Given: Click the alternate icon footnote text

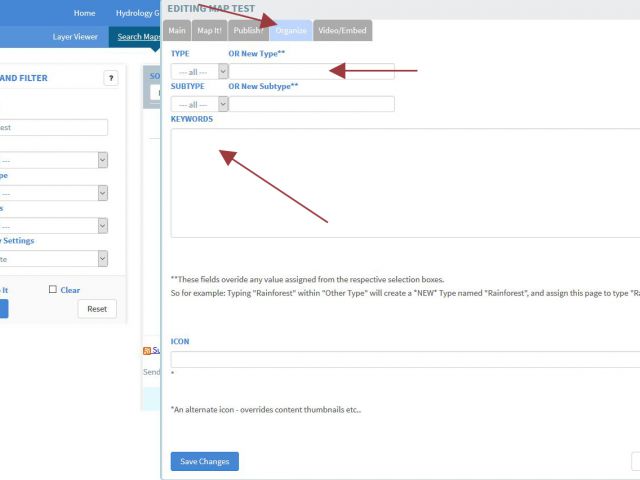Looking at the screenshot, I should tap(266, 409).
